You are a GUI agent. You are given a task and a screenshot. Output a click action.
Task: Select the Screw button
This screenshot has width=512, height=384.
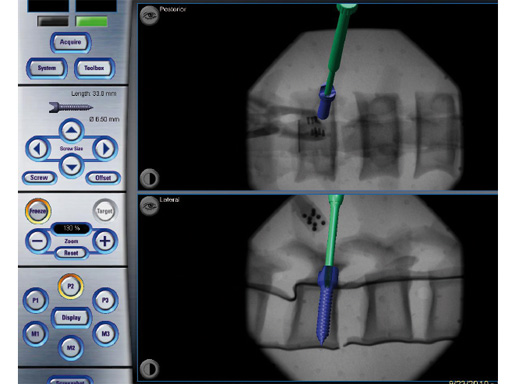tap(39, 178)
